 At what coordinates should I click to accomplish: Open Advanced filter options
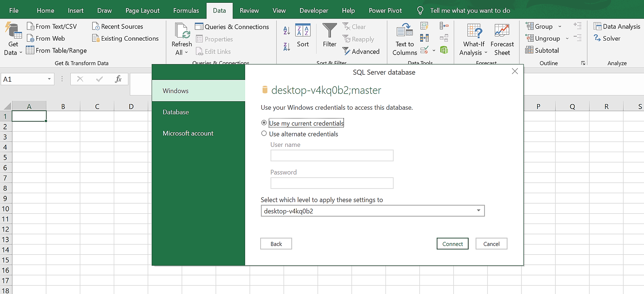(361, 52)
